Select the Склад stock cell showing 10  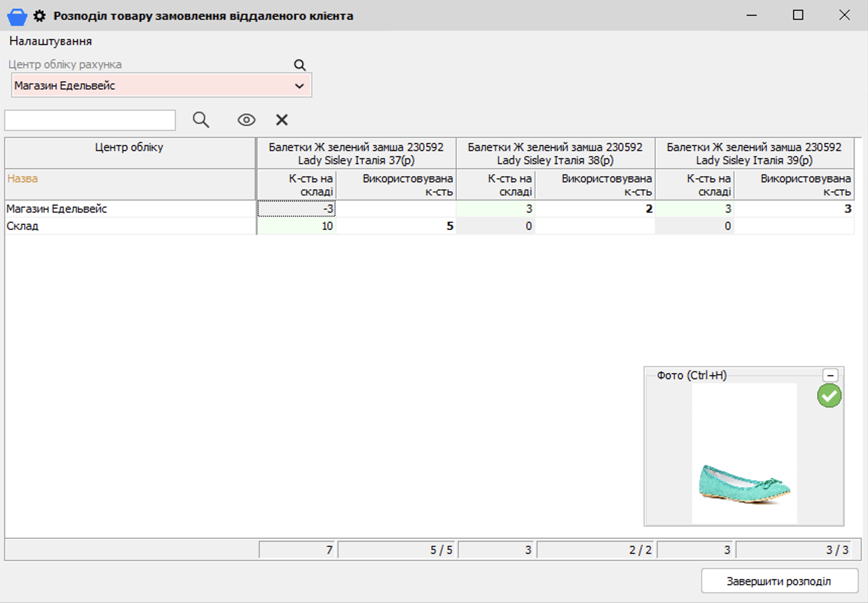pyautogui.click(x=297, y=226)
